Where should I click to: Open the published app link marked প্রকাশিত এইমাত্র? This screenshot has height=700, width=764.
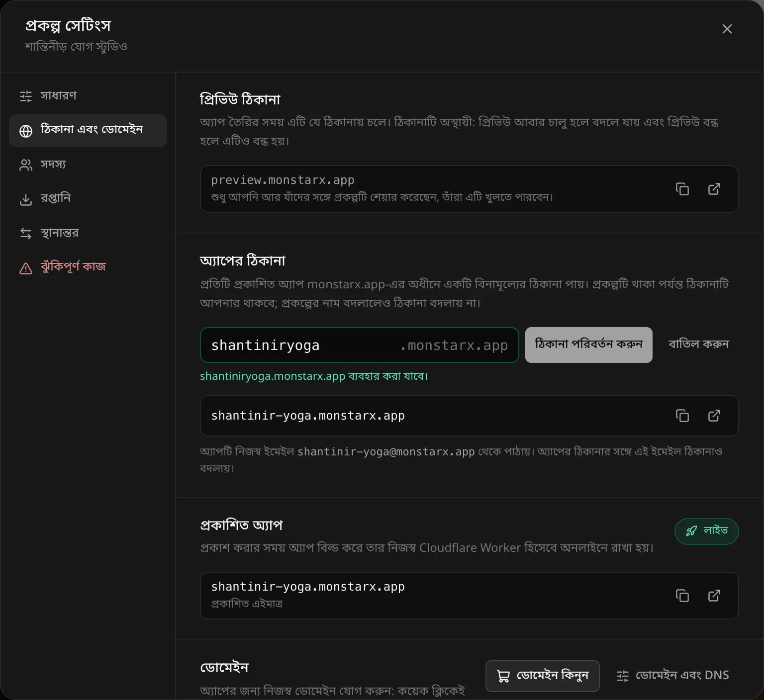coord(714,596)
